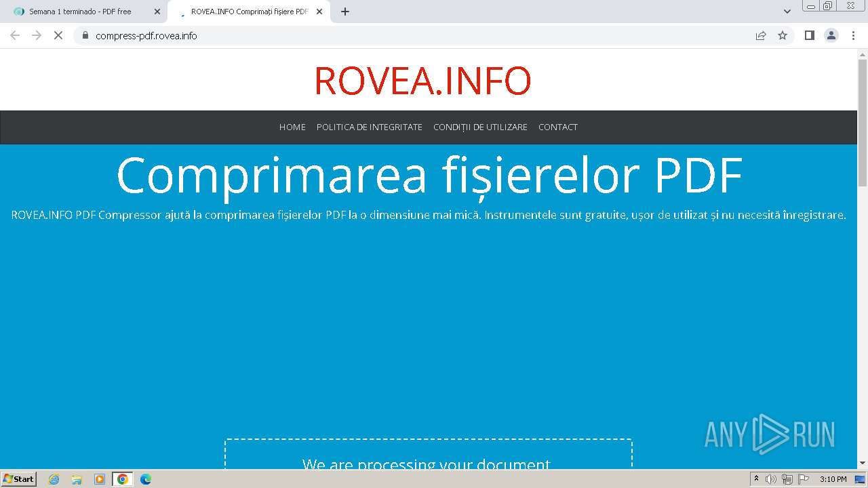Open the network tray icon

tap(787, 479)
